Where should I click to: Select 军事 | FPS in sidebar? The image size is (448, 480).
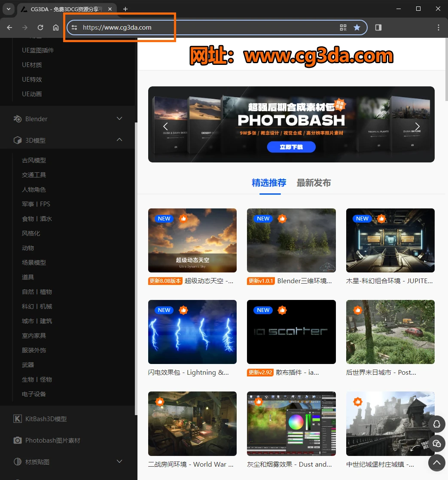pyautogui.click(x=36, y=204)
